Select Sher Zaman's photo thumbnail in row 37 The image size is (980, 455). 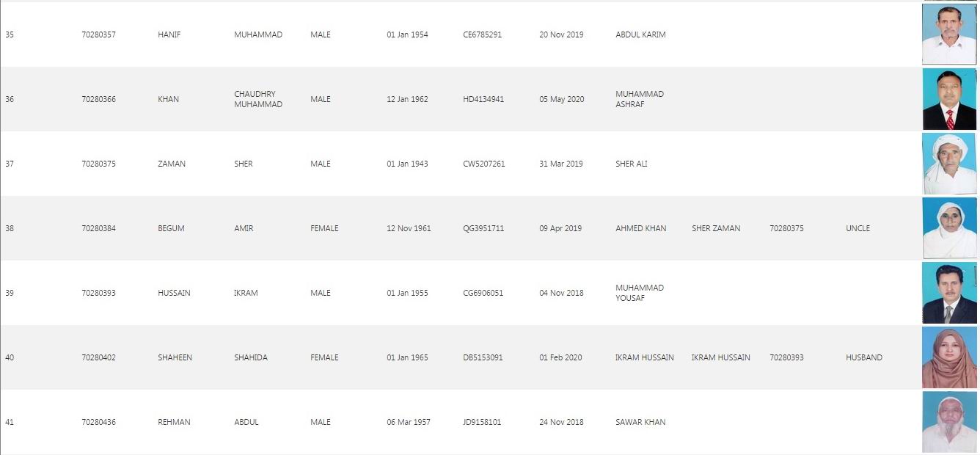tap(949, 164)
